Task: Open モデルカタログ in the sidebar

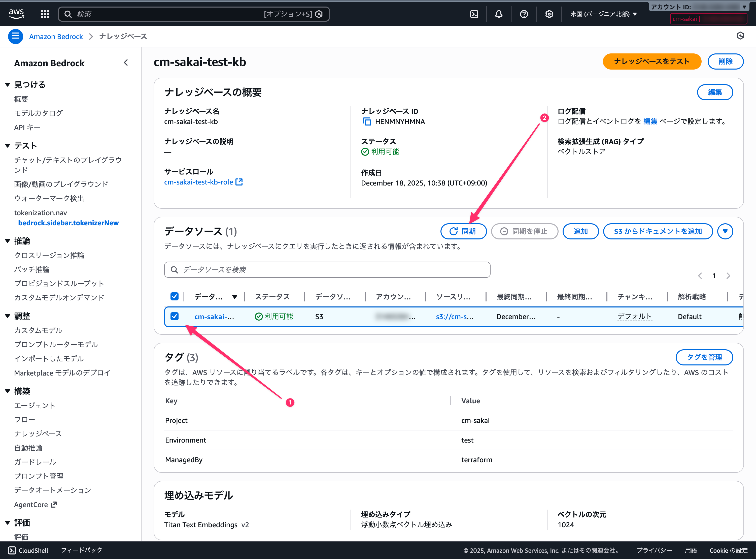Action: click(x=38, y=113)
